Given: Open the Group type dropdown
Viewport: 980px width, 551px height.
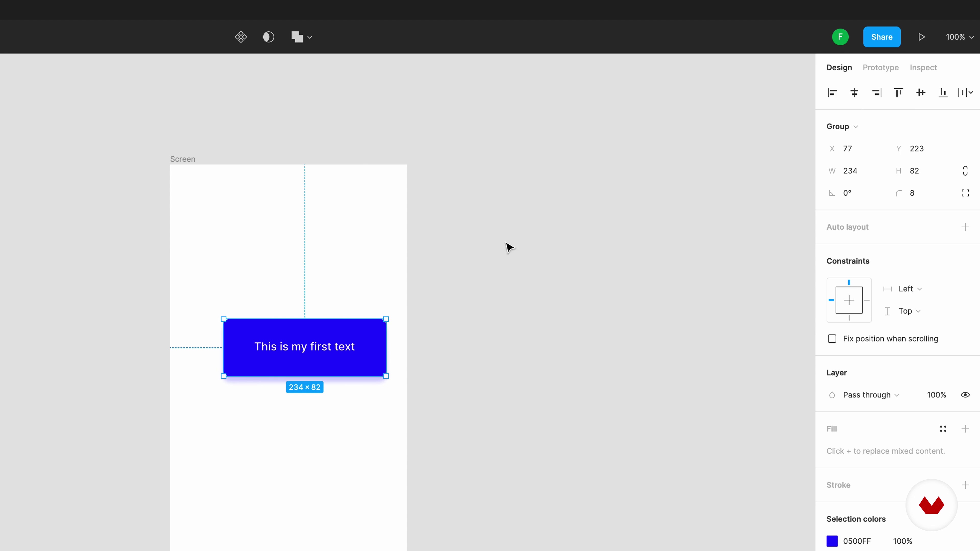Looking at the screenshot, I should 842,127.
